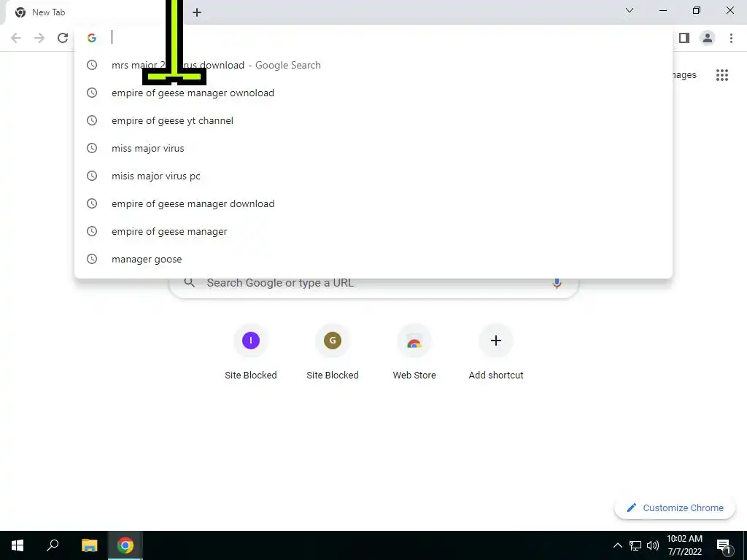This screenshot has width=747, height=560.
Task: Choose the 'manager goose' suggestion
Action: tap(373, 259)
